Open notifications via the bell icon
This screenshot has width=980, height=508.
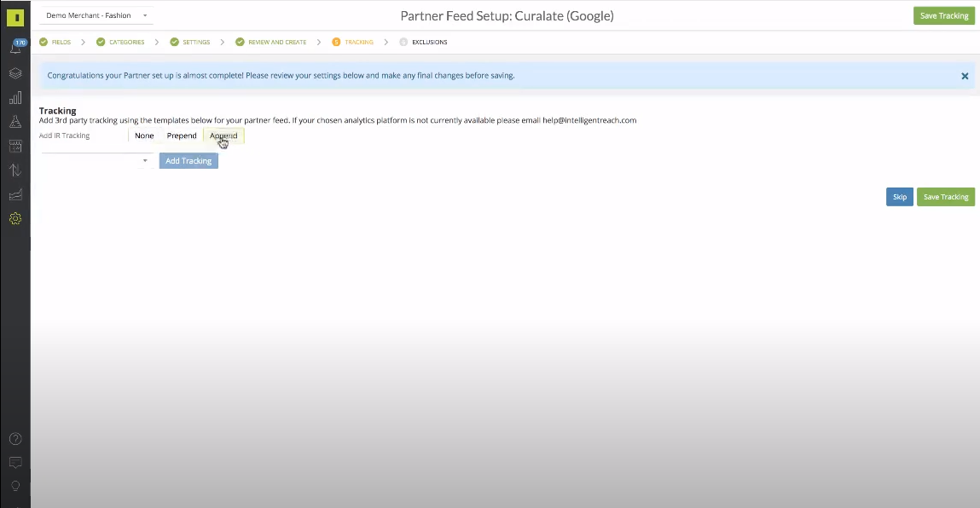[14, 49]
